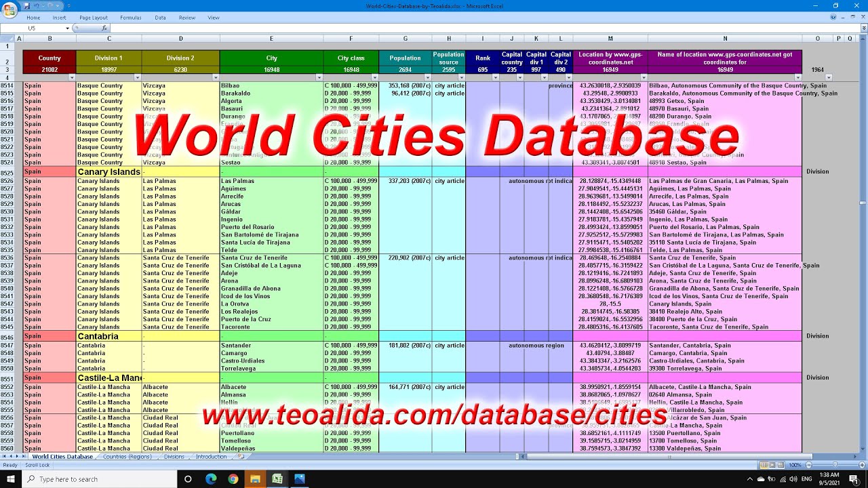The height and width of the screenshot is (488, 868).
Task: Switch to the Introduction sheet tab
Action: [x=212, y=457]
